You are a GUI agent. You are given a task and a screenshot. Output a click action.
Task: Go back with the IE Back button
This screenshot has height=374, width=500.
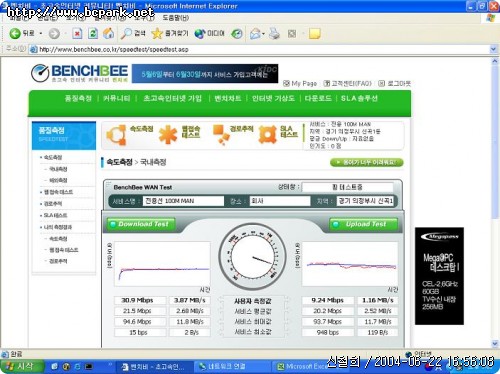click(x=22, y=33)
